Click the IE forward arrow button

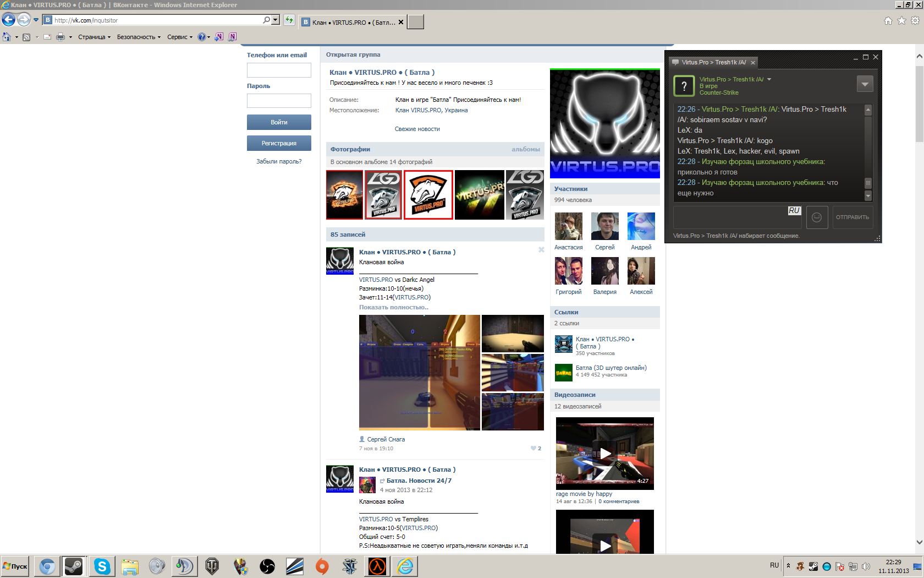pyautogui.click(x=24, y=20)
